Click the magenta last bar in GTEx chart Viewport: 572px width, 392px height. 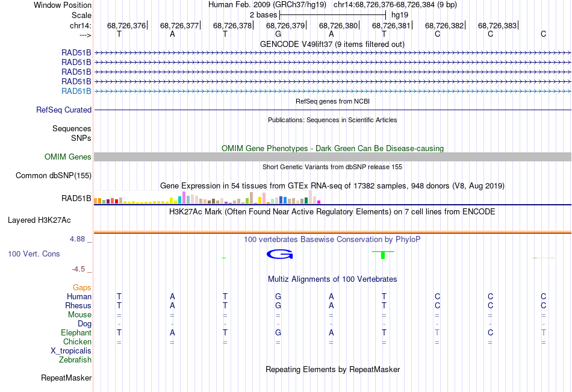pos(319,202)
